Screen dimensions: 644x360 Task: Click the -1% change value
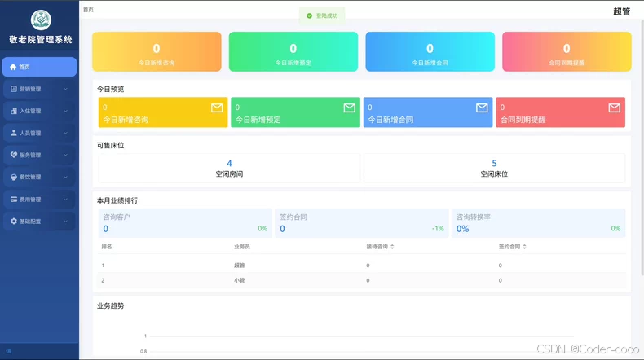[x=438, y=228]
